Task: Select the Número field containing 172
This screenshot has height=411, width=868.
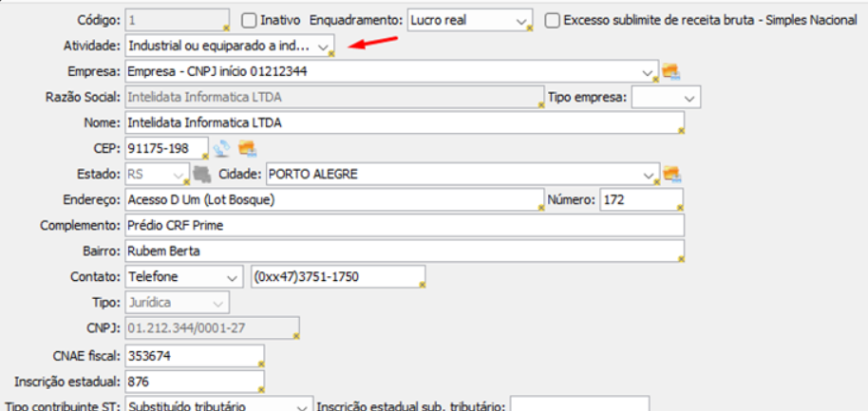Action: [641, 199]
